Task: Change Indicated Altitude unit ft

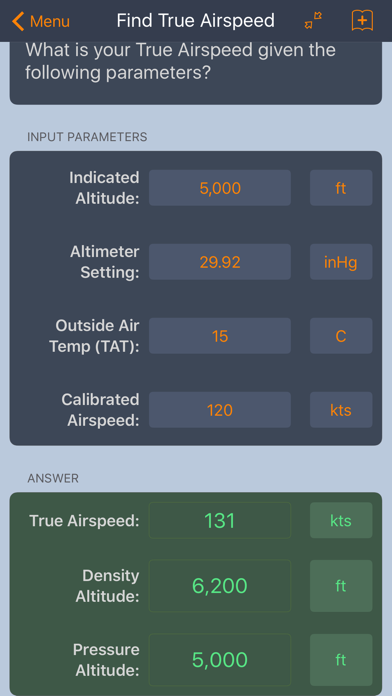Action: (x=341, y=188)
